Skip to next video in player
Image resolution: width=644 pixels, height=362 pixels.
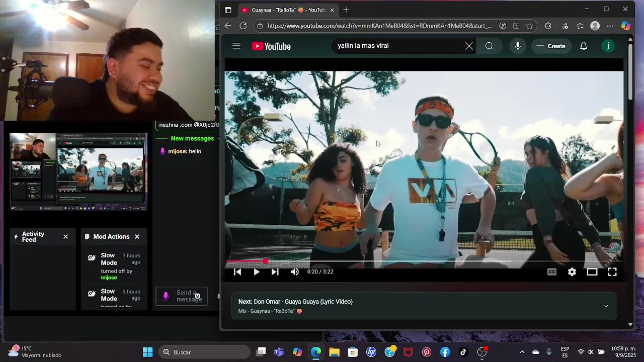coord(275,271)
